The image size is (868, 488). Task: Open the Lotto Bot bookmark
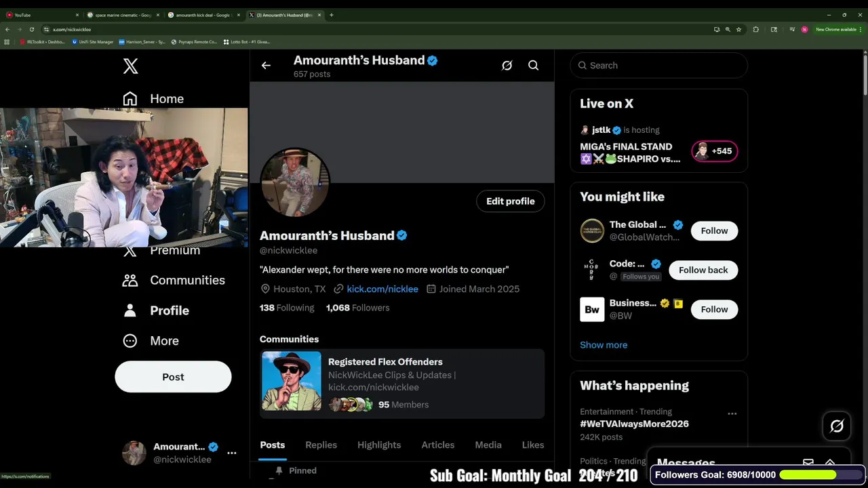(247, 42)
